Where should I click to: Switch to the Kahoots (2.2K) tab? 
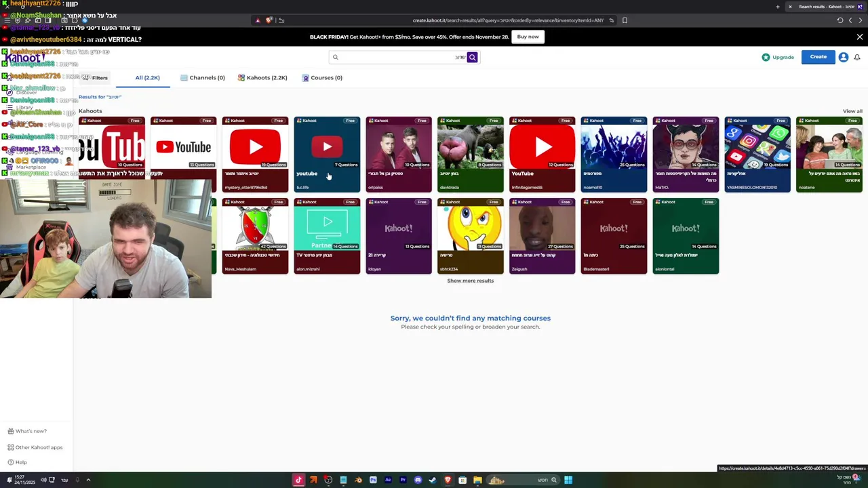262,78
